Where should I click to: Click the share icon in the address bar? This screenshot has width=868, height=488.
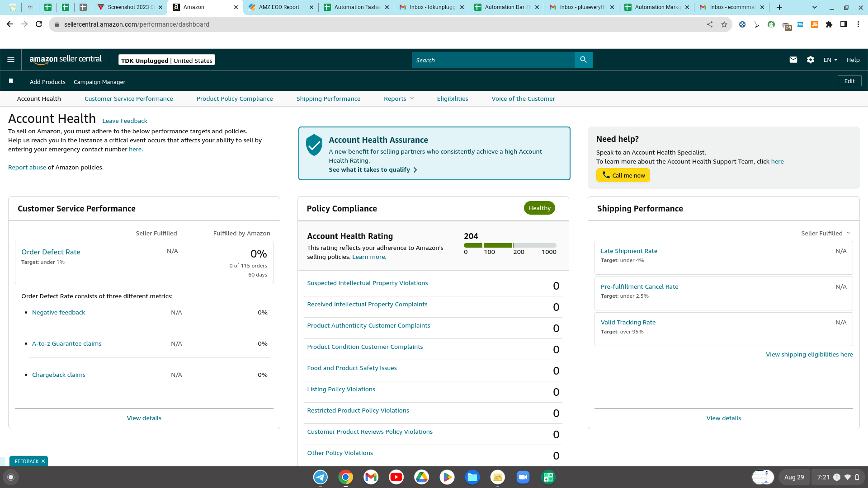point(710,24)
